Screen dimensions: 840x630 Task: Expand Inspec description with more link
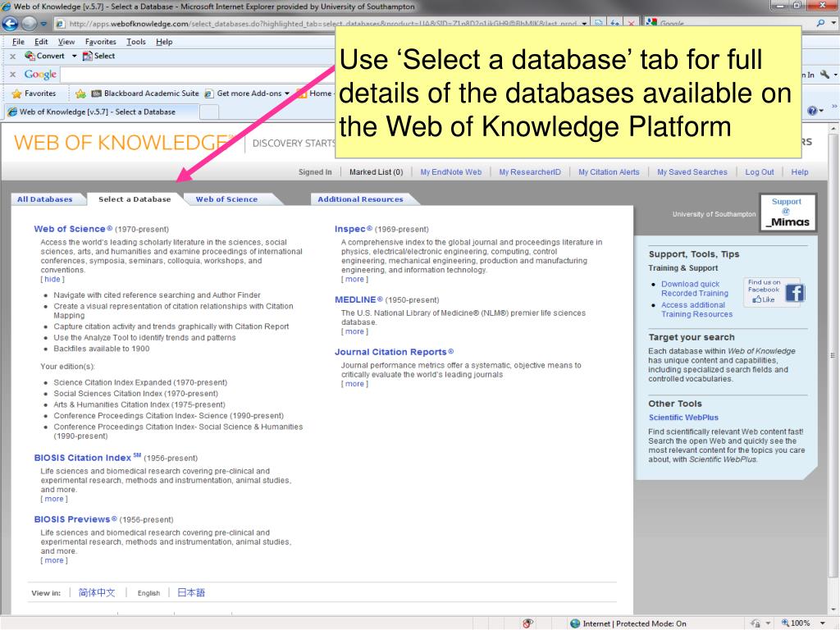tap(354, 279)
